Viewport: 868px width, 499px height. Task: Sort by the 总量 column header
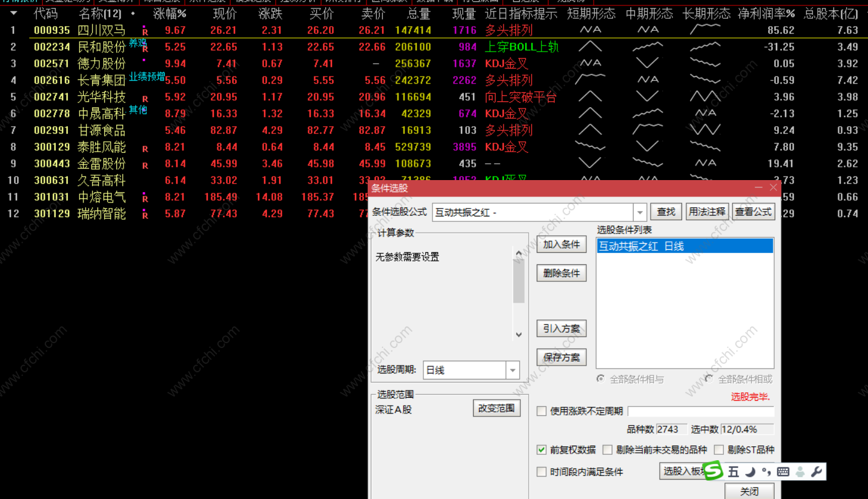419,13
